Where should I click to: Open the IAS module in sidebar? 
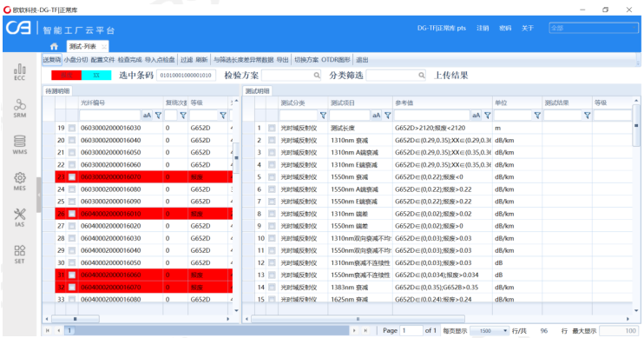pos(20,217)
